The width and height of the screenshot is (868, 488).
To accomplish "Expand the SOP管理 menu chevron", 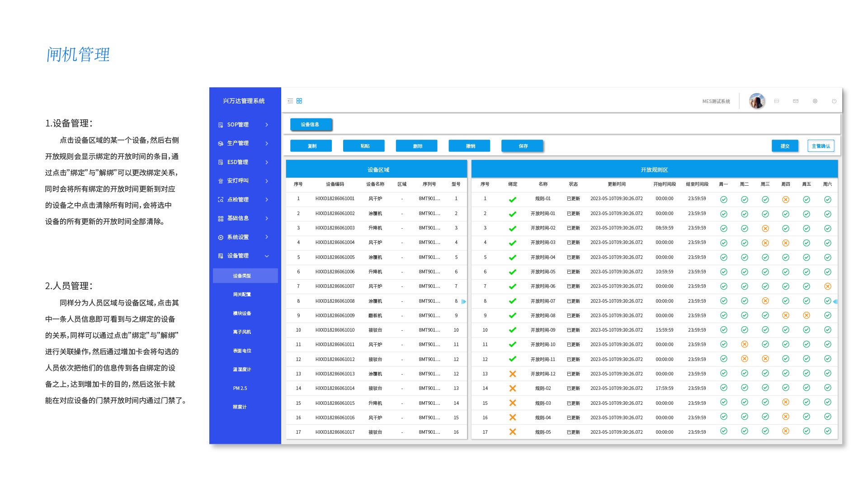I will click(x=267, y=125).
